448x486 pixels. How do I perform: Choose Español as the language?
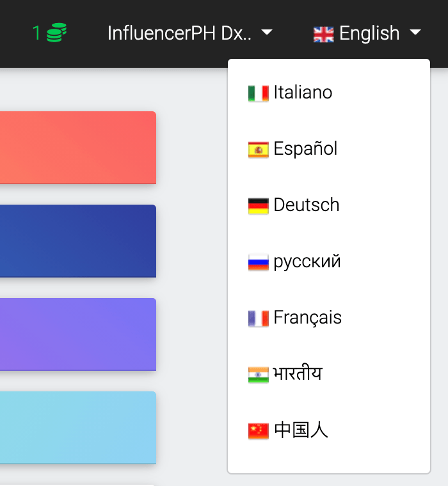305,149
